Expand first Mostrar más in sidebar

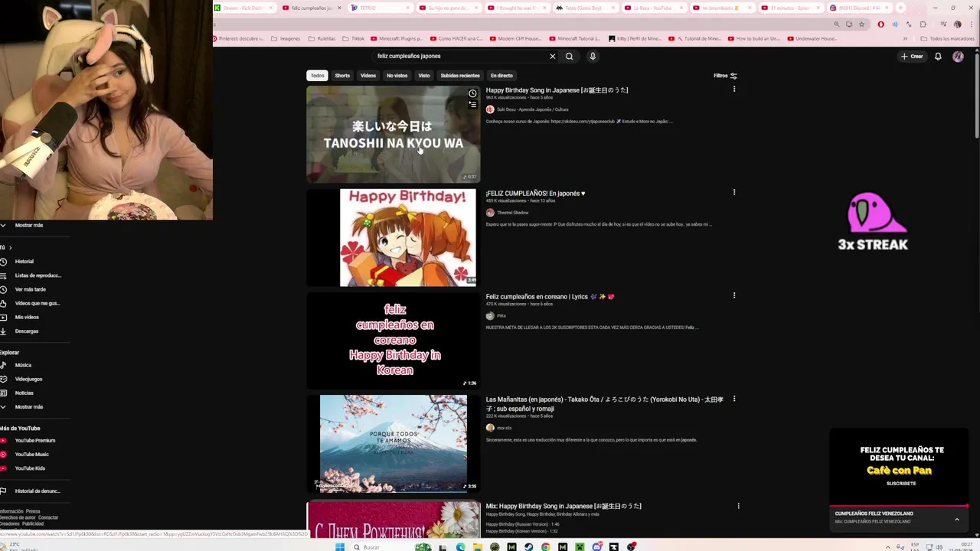(x=29, y=225)
